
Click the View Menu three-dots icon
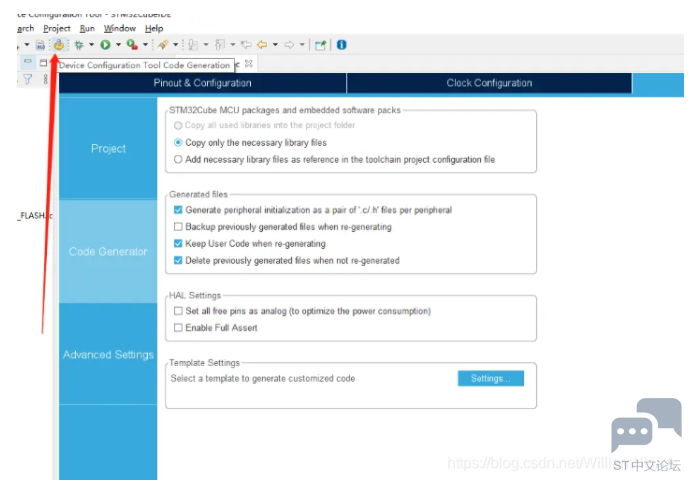coord(46,79)
